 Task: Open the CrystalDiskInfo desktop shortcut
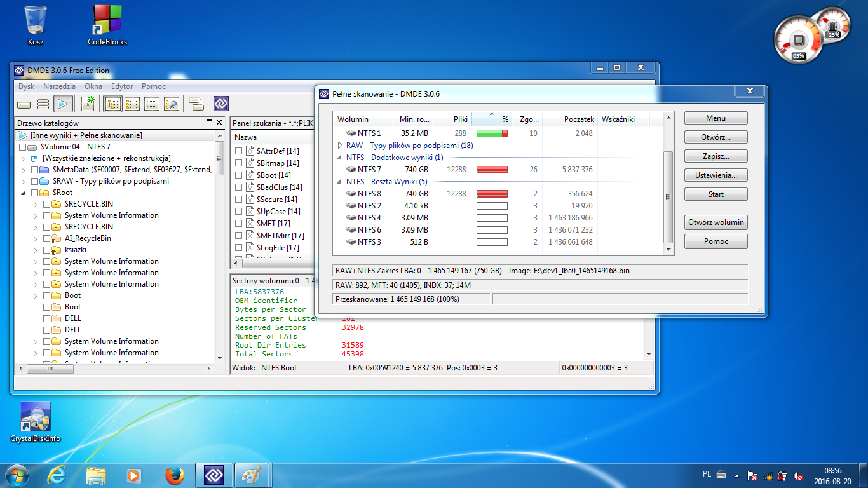36,422
